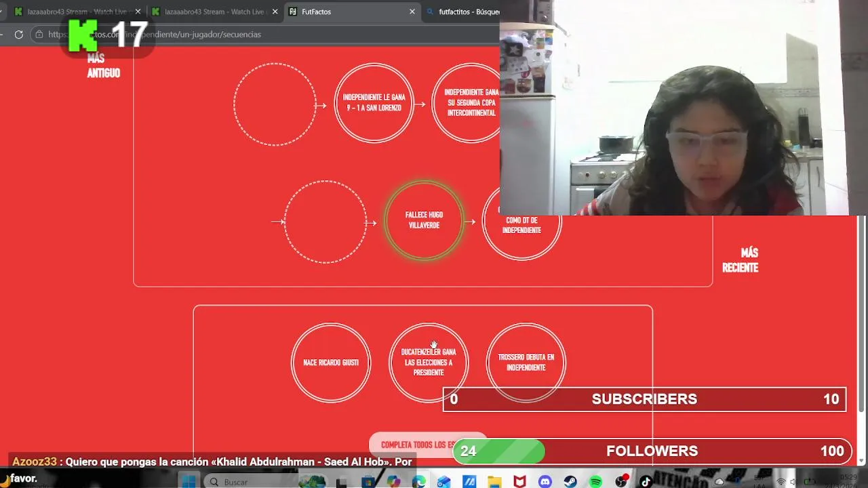The image size is (868, 488).
Task: Launch Copilot from the taskbar
Action: tap(393, 482)
